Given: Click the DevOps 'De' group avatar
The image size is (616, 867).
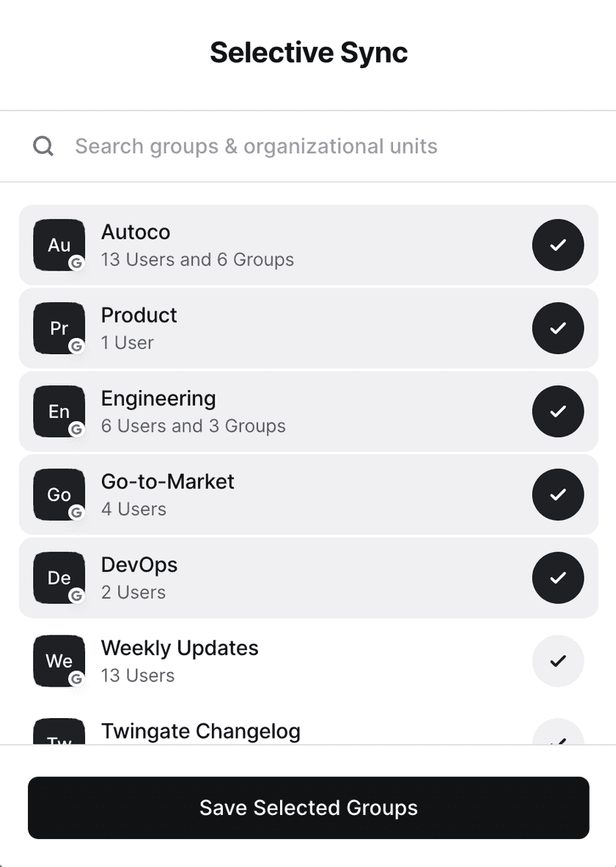Looking at the screenshot, I should 59,577.
